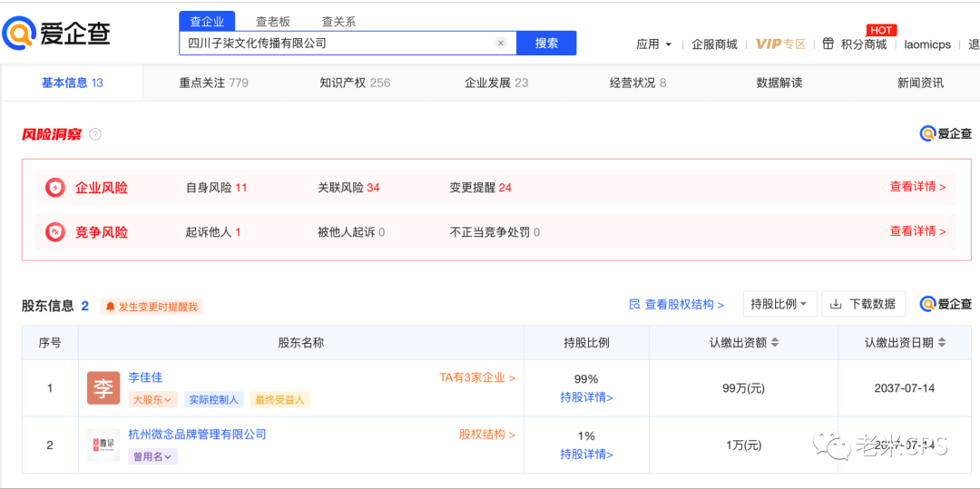The height and width of the screenshot is (489, 980).
Task: Click the 2037-07-14 date for 李佳佳
Action: click(x=905, y=388)
